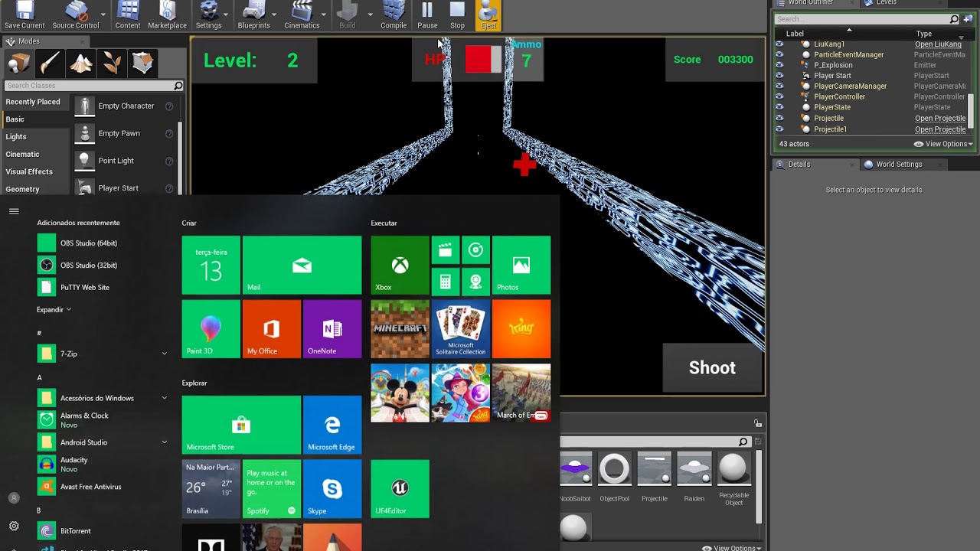Toggle visibility of Projectile actor
980x551 pixels.
pyautogui.click(x=779, y=119)
